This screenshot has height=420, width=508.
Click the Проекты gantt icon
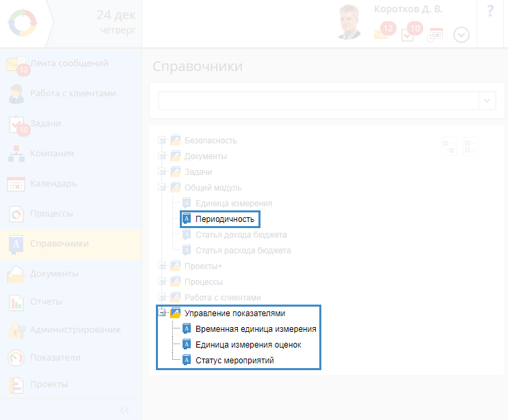[16, 385]
